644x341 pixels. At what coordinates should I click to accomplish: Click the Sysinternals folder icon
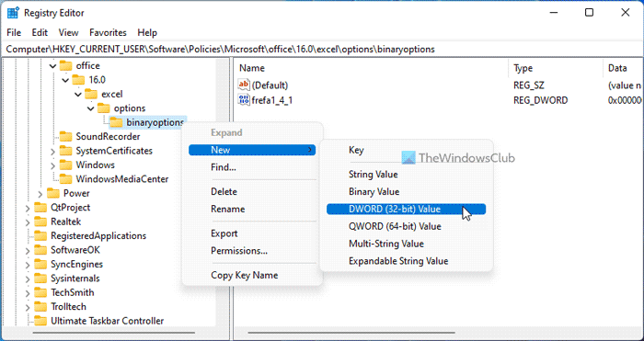click(40, 278)
